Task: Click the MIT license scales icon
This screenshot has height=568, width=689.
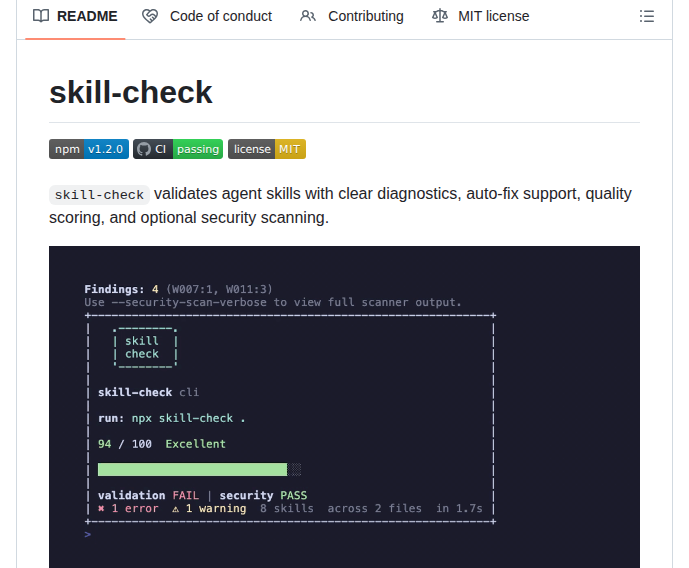Action: (x=439, y=16)
